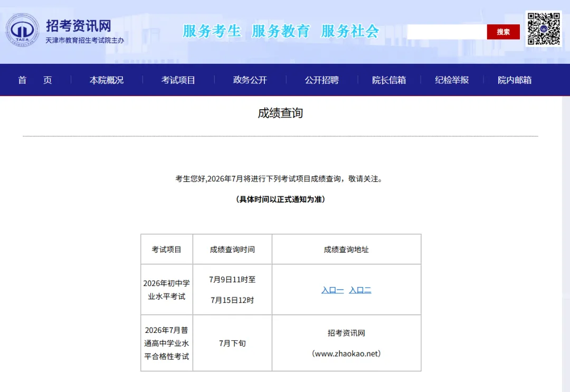The height and width of the screenshot is (392, 570).
Task: Select the 2026年初中学业水平考试 cell
Action: (x=166, y=290)
